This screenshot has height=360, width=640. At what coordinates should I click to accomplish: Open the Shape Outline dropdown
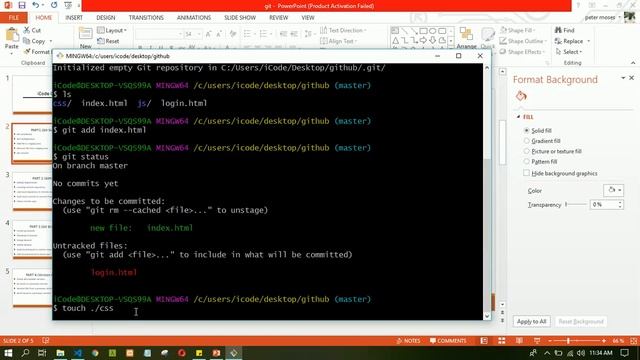click(x=523, y=41)
